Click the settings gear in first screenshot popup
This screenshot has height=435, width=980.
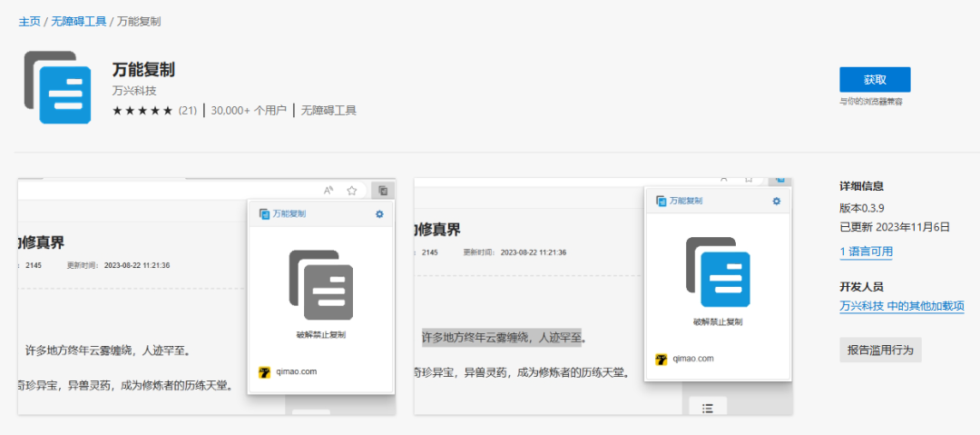[x=379, y=214]
